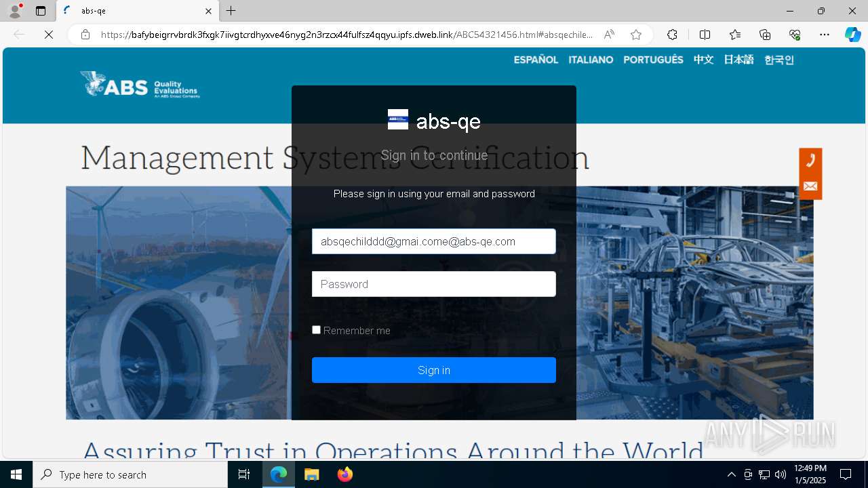This screenshot has height=488, width=868.
Task: Show hidden system tray icons
Action: pos(731,474)
